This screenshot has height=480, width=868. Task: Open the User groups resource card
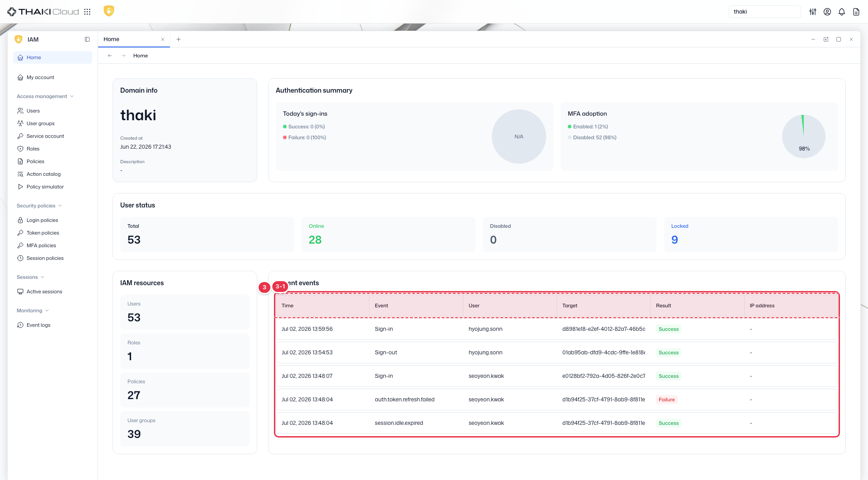point(185,429)
